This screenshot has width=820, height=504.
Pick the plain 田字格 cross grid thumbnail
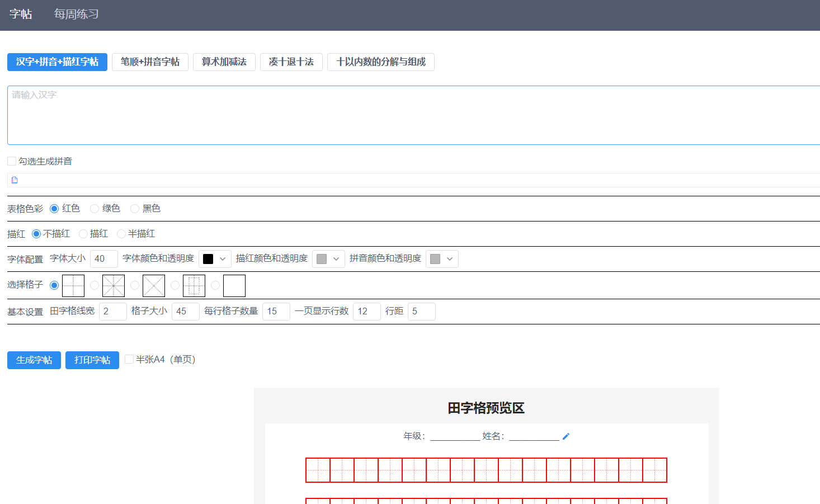[x=73, y=285]
